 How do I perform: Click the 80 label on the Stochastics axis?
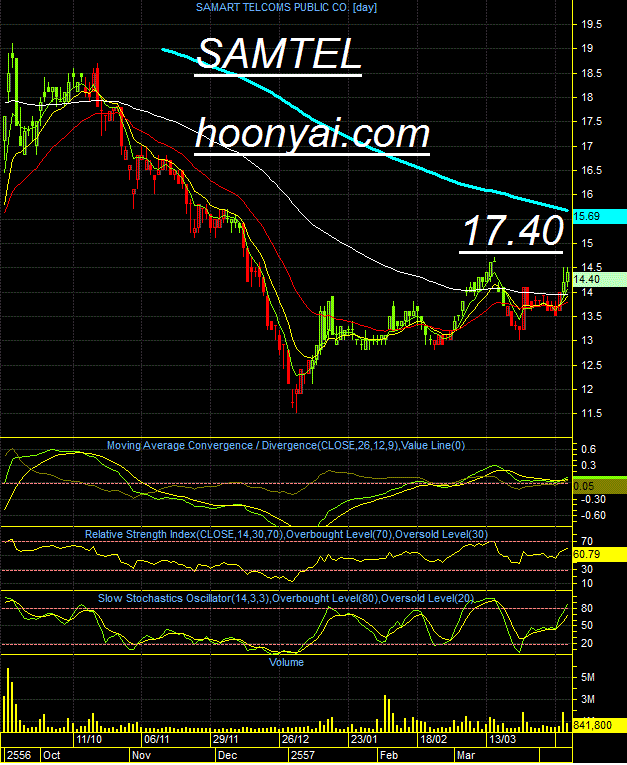point(587,608)
